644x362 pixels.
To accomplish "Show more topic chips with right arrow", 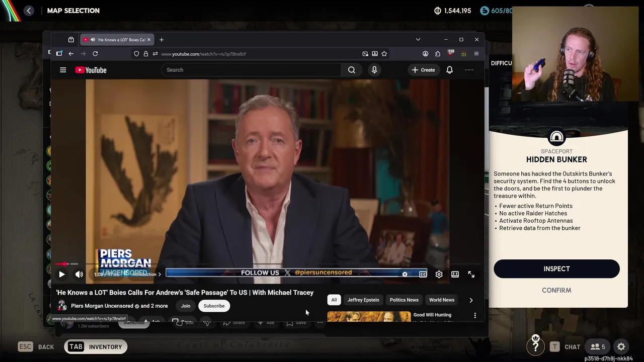I will [x=471, y=300].
